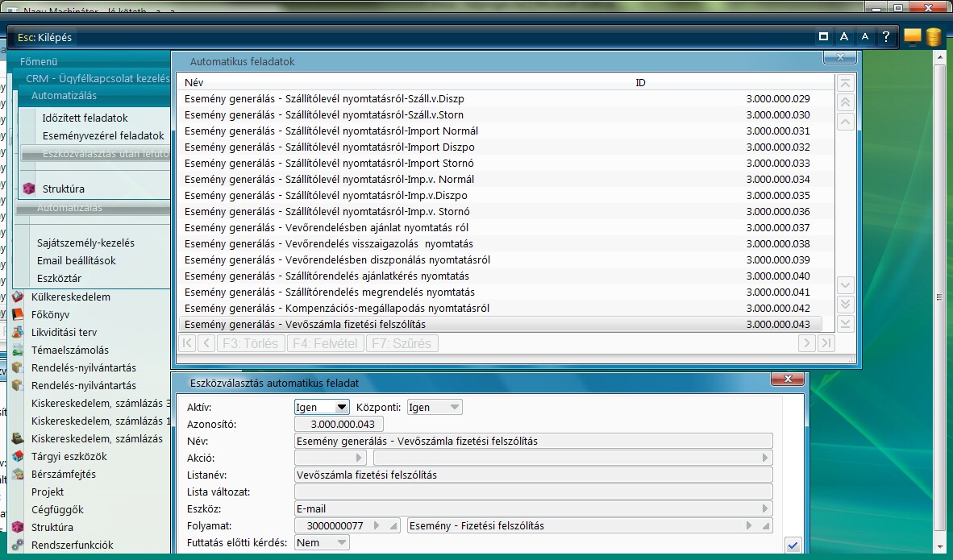
Task: Page up with the double up arrow
Action: [846, 102]
